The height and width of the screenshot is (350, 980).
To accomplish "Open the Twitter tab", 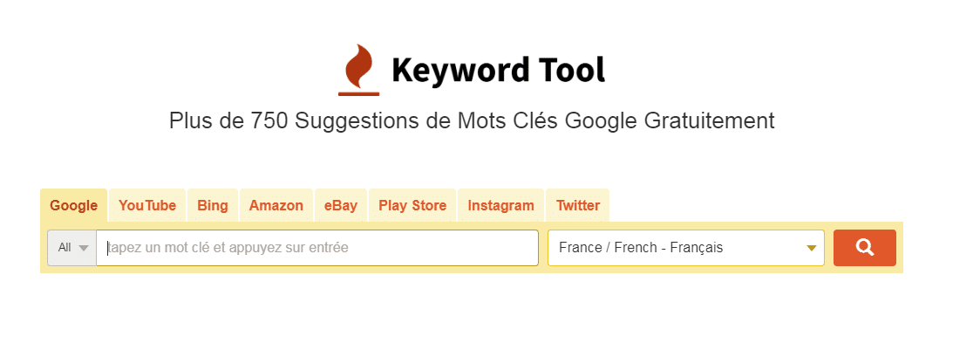I will tap(578, 205).
